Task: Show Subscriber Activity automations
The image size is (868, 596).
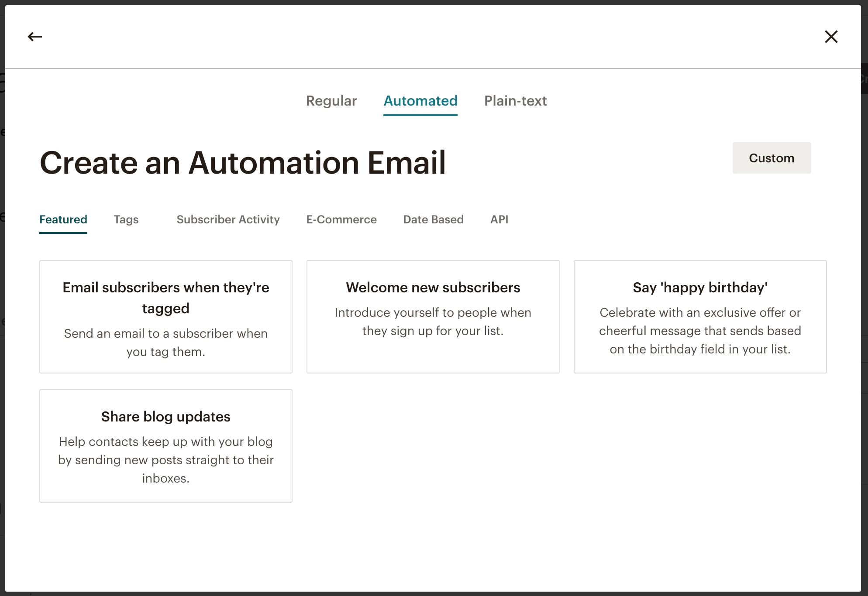Action: click(228, 219)
